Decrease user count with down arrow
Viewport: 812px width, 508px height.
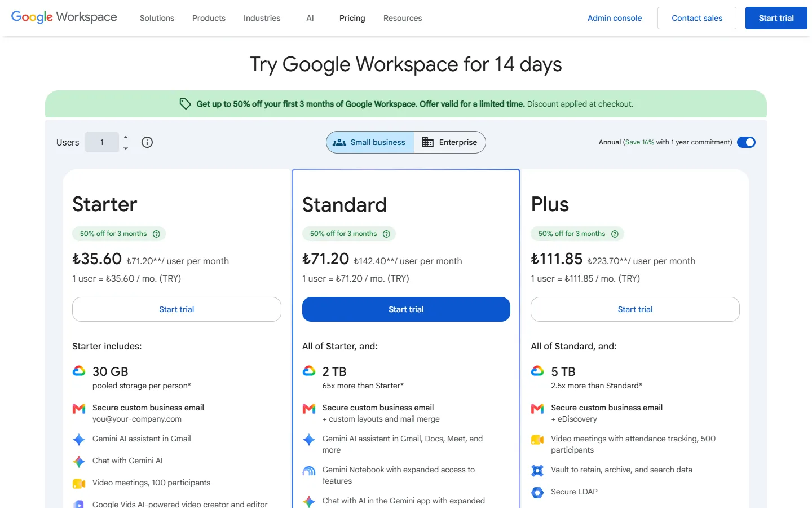(x=126, y=148)
